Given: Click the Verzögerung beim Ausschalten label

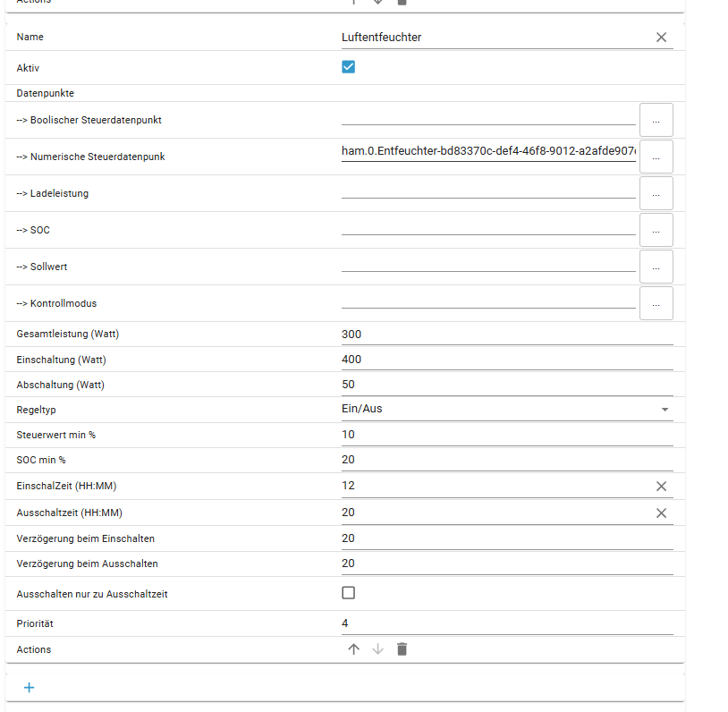Looking at the screenshot, I should tap(88, 564).
